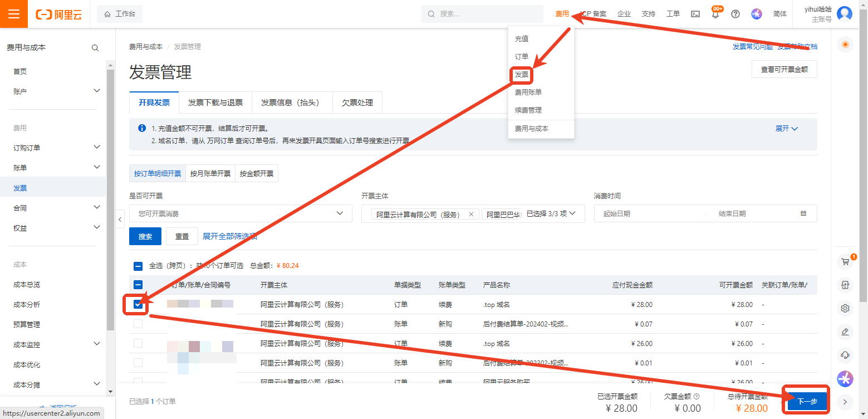868x419 pixels.
Task: Click the blue 搜索 button
Action: pos(145,236)
